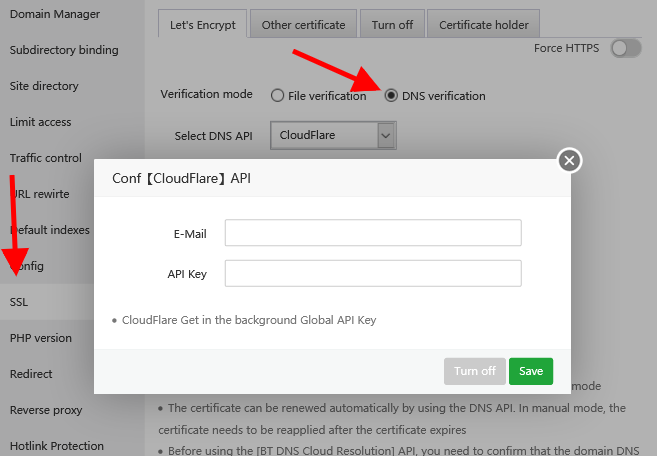Open Subdirectory binding in sidebar
The height and width of the screenshot is (456, 657).
click(64, 50)
